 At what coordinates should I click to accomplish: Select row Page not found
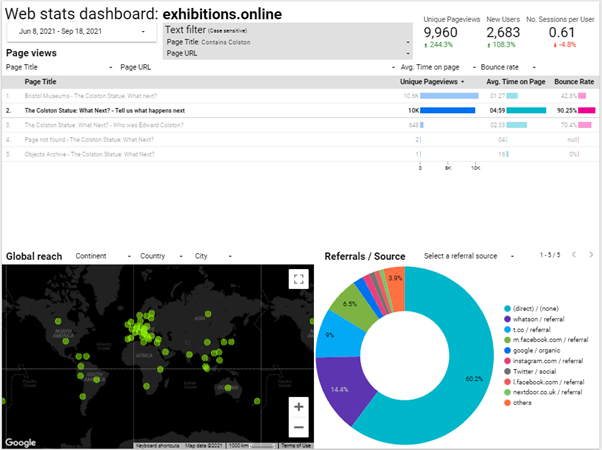[301, 140]
